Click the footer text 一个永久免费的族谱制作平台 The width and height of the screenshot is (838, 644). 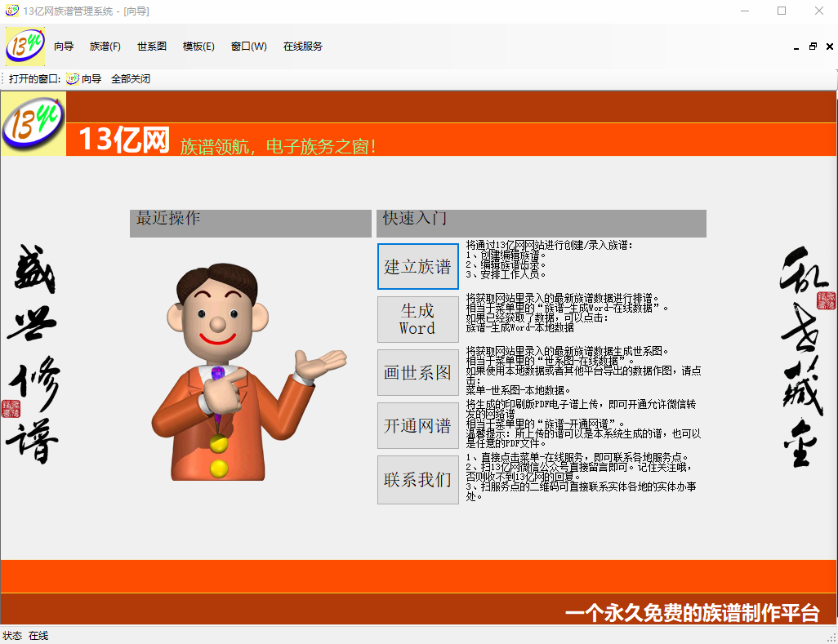point(692,613)
